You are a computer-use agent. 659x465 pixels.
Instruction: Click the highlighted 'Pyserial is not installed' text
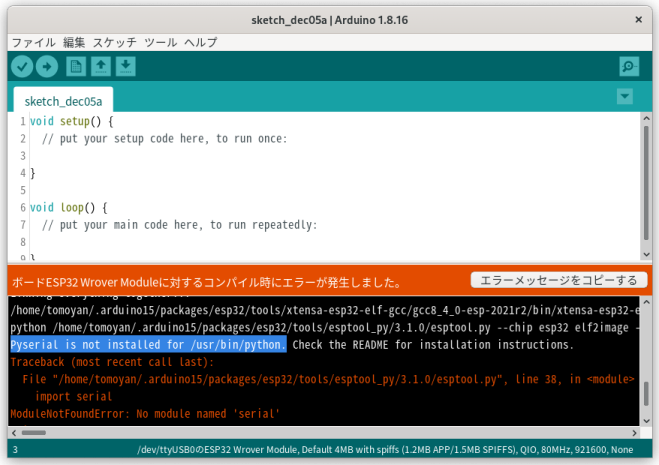point(148,345)
